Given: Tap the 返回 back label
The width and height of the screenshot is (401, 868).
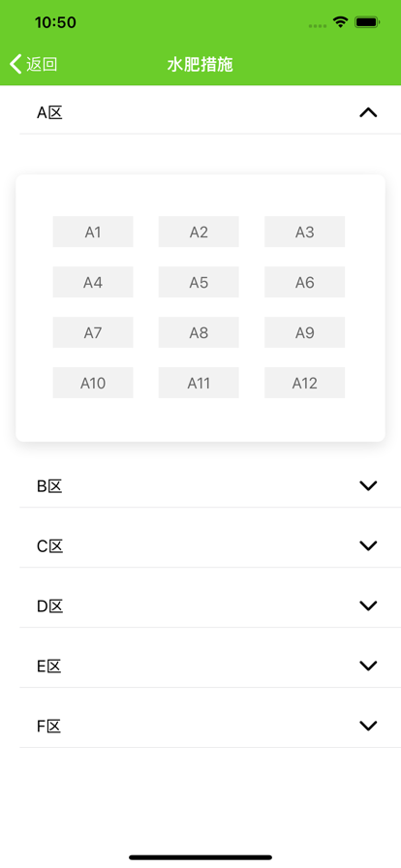Looking at the screenshot, I should pos(42,64).
